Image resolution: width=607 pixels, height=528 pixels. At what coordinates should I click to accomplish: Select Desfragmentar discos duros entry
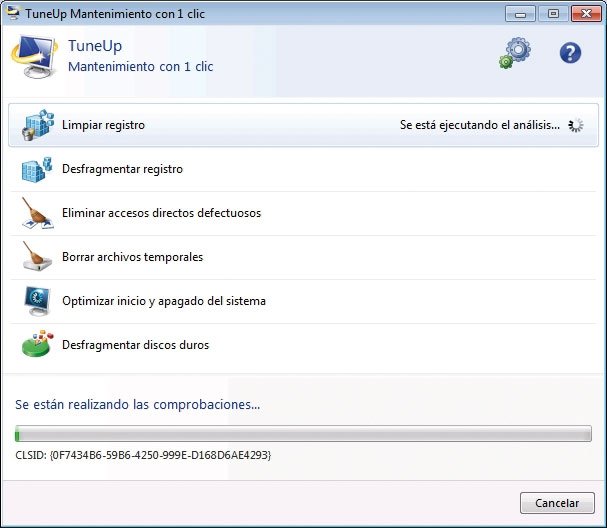(x=304, y=345)
